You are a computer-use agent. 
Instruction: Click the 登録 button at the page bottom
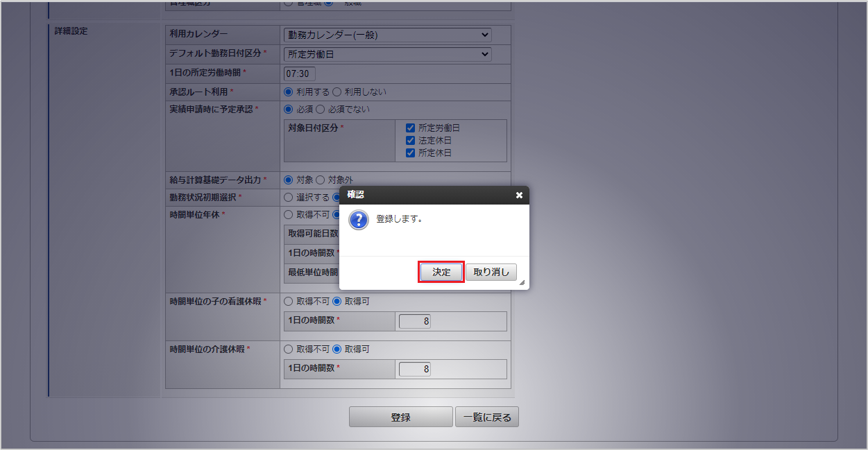pos(400,417)
